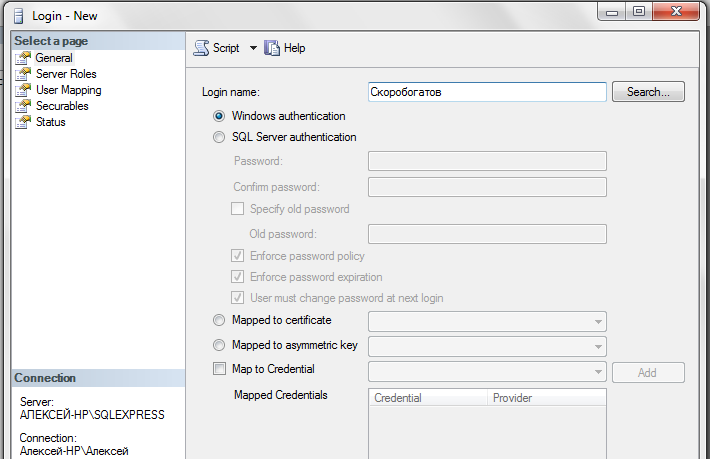Choose SQL Server authentication option

[x=219, y=137]
